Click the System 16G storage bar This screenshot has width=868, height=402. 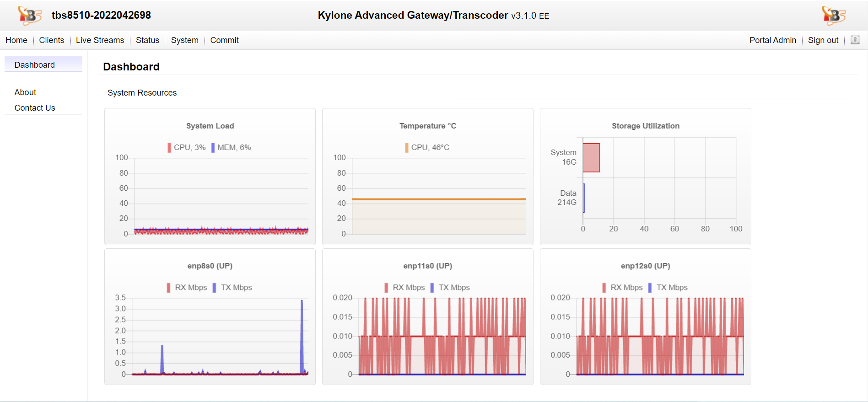(x=591, y=158)
